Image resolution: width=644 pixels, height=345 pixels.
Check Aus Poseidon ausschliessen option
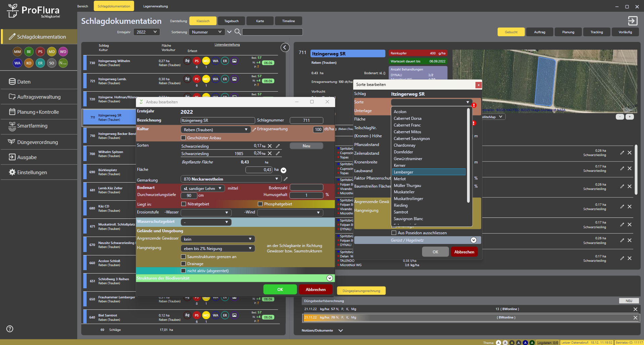394,233
